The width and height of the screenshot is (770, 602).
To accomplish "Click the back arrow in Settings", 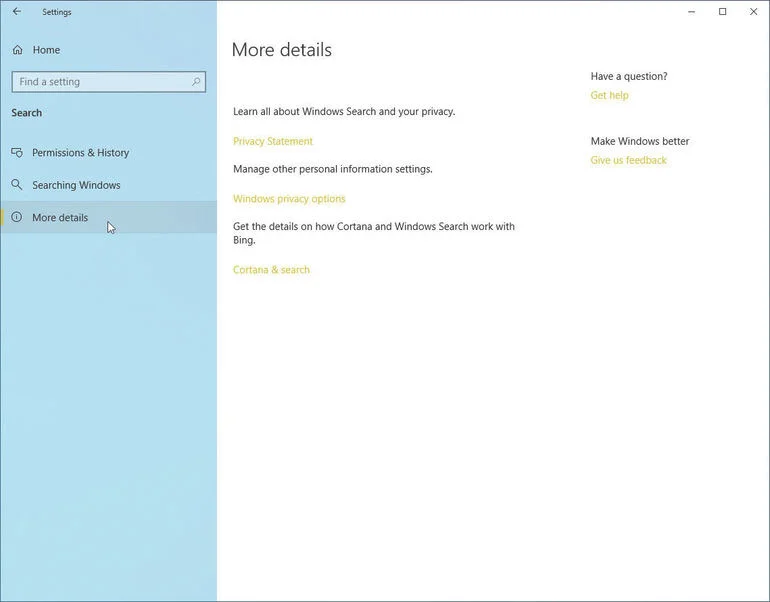I will [x=17, y=11].
